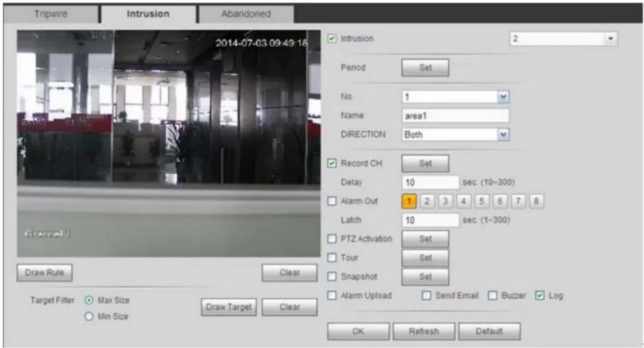Click the Refresh button

(424, 332)
